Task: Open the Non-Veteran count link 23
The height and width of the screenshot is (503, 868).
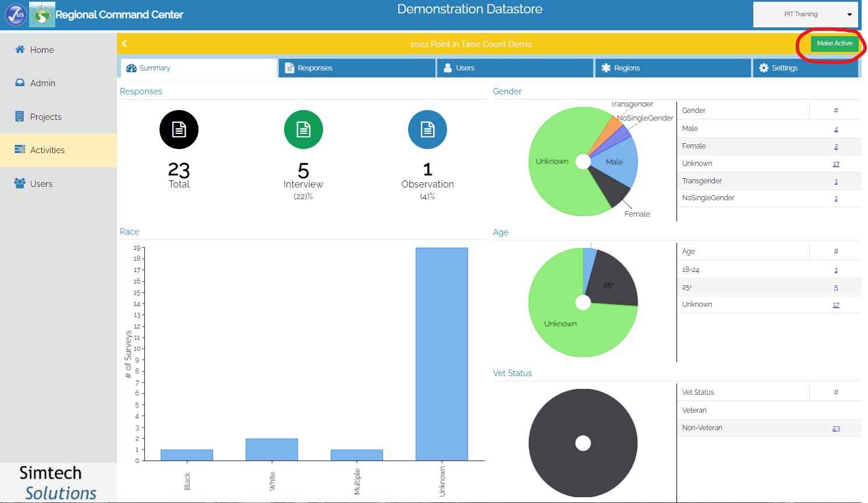Action: coord(836,428)
